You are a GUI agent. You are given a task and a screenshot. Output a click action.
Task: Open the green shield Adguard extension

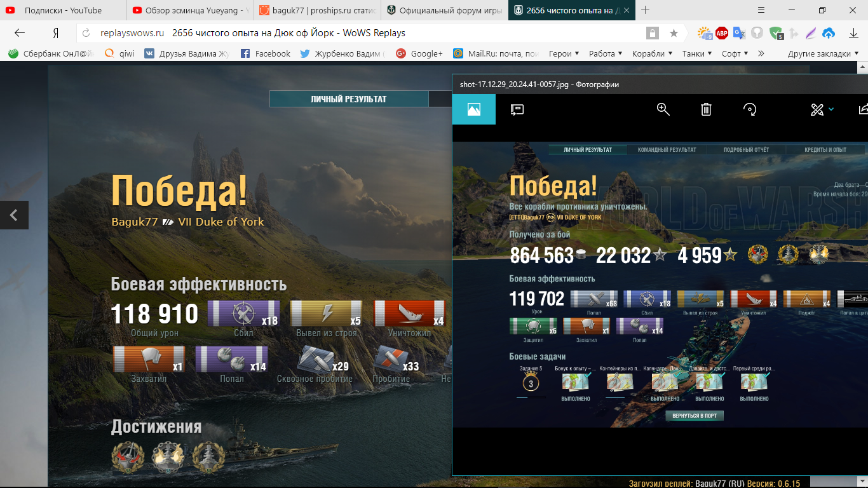tap(775, 33)
